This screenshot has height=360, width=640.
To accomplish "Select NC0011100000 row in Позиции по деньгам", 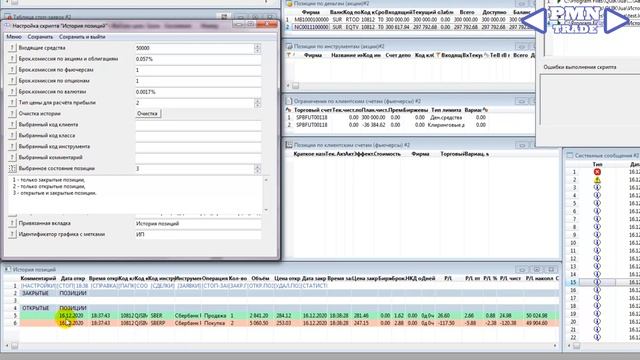I will 410,27.
